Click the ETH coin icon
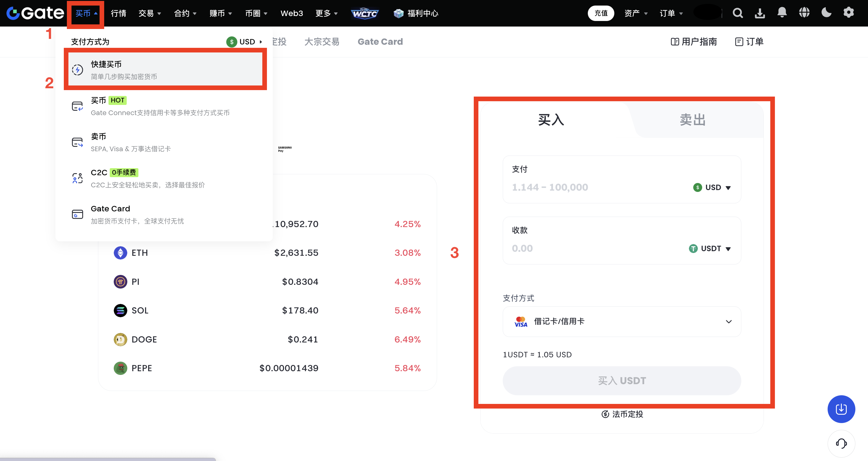 click(x=120, y=253)
